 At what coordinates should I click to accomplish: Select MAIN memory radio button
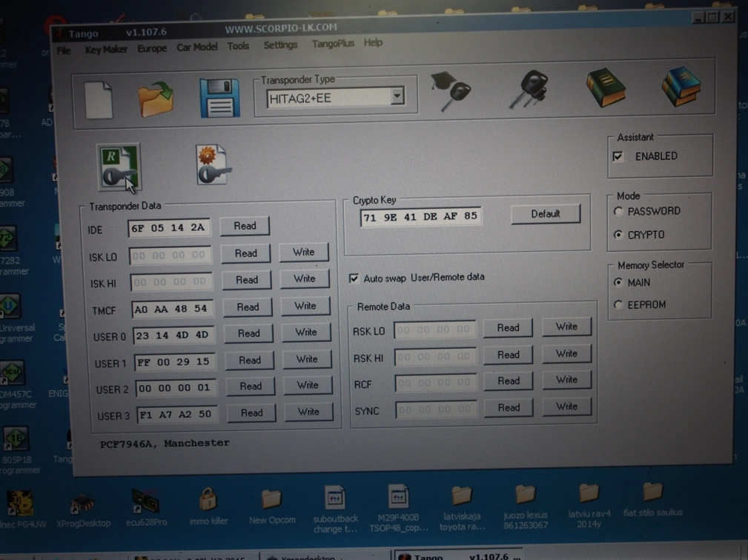618,282
